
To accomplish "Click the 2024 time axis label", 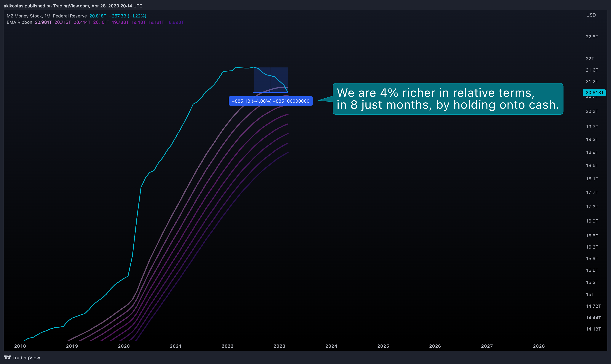I will (331, 346).
